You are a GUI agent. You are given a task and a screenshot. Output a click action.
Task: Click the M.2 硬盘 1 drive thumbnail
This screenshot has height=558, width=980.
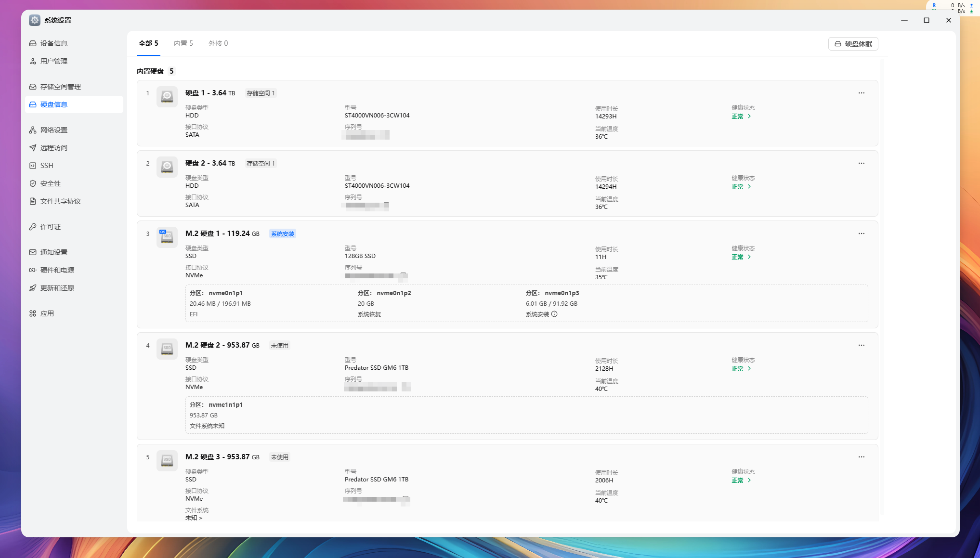[167, 237]
